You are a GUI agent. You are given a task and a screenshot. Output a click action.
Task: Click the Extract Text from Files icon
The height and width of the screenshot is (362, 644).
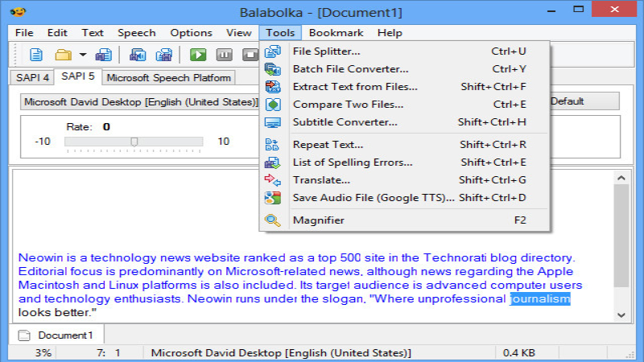[x=273, y=87]
